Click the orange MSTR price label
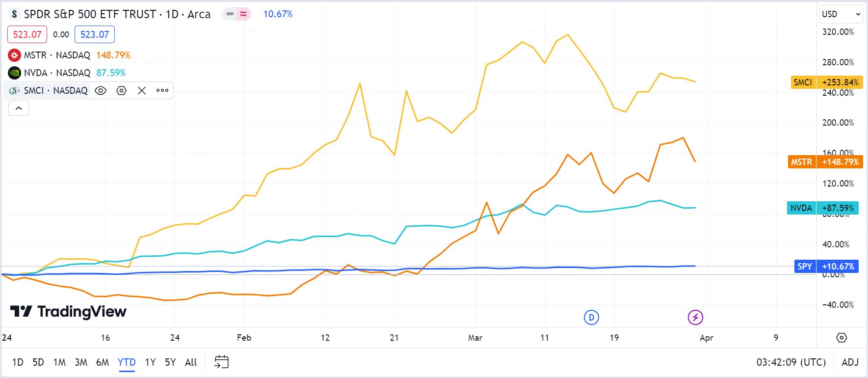 pos(825,162)
